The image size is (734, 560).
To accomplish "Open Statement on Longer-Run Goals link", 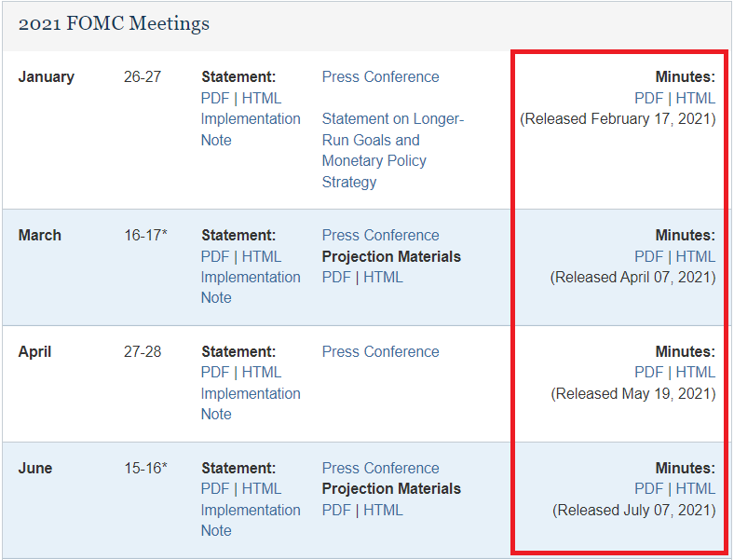I will tap(392, 150).
